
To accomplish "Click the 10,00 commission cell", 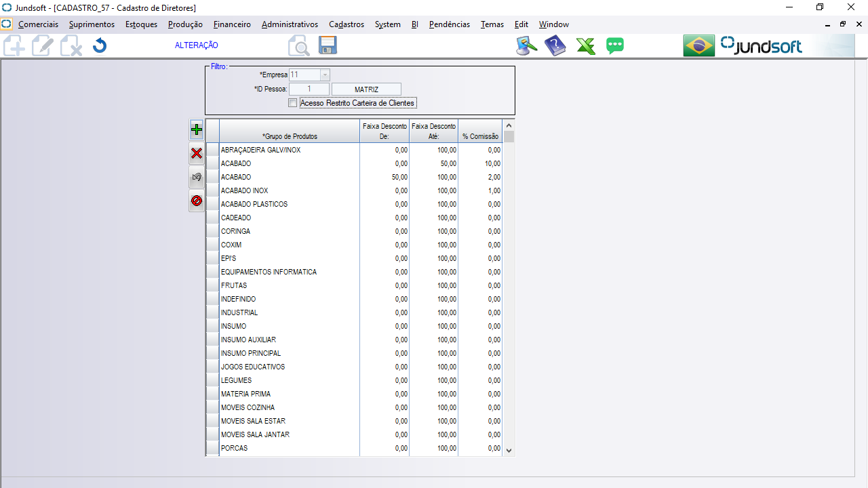I will click(480, 163).
